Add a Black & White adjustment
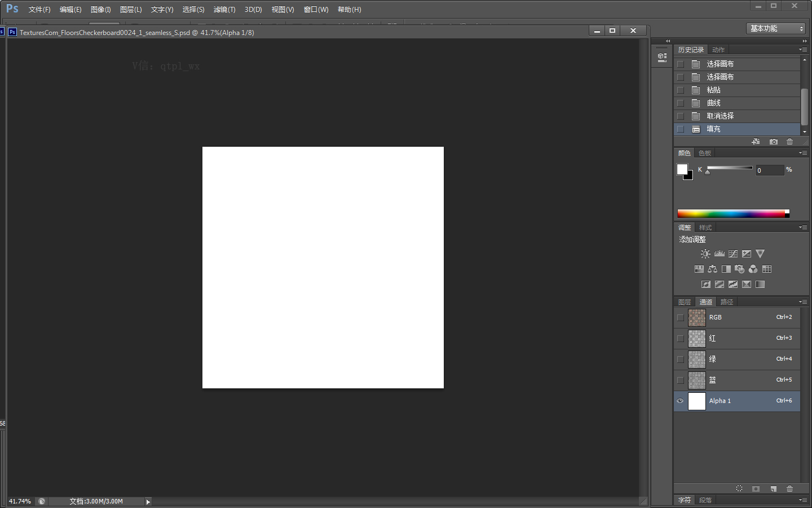The width and height of the screenshot is (812, 508). [x=726, y=269]
